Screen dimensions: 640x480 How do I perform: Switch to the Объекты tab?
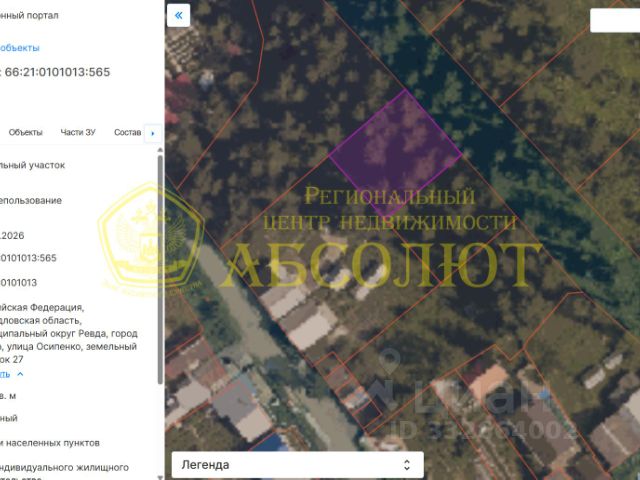point(25,132)
